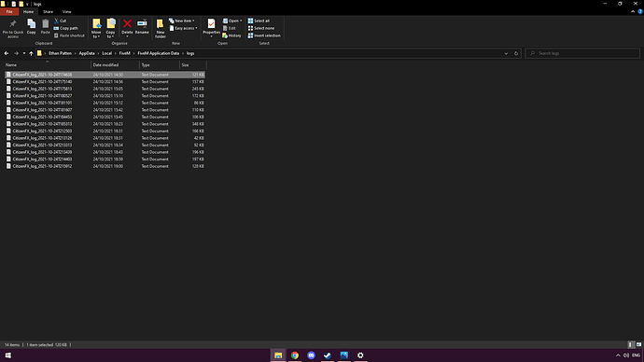Refresh the logs folder view

(516, 53)
